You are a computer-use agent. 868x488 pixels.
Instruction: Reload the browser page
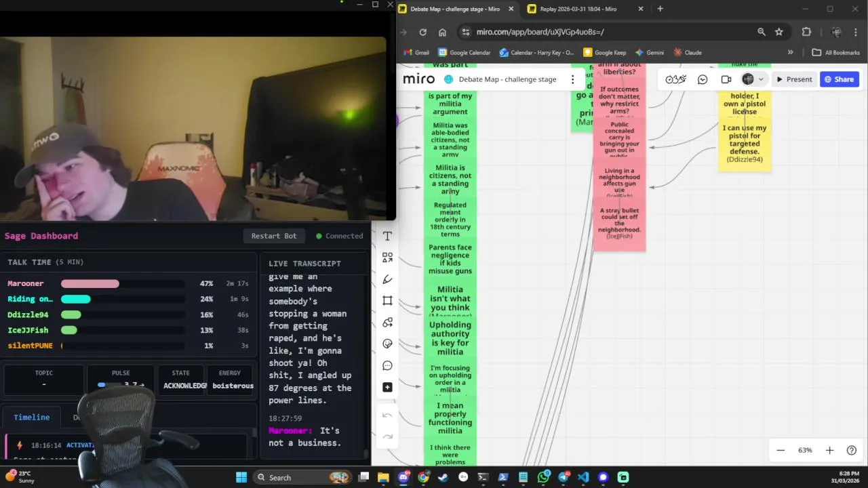pos(422,32)
